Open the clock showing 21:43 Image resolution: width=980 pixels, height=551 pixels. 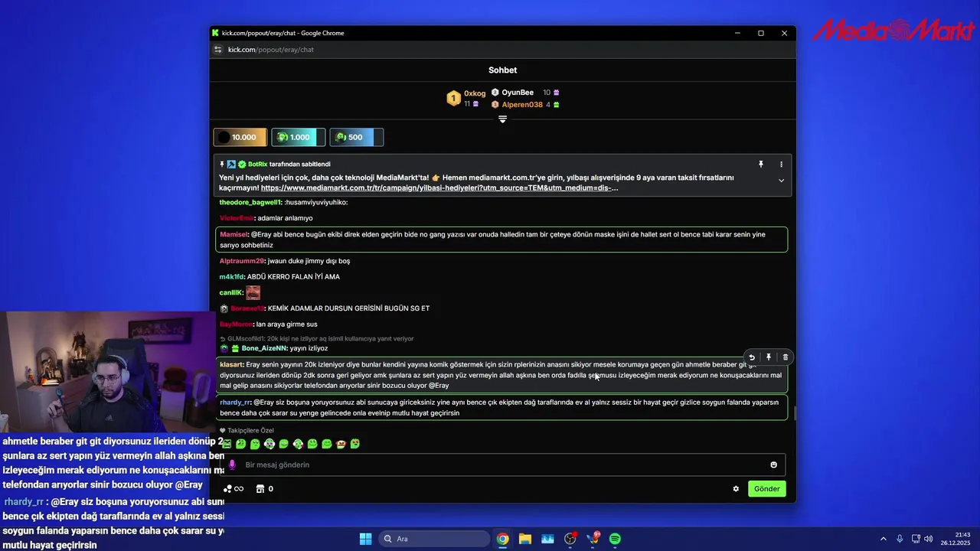coord(957,539)
